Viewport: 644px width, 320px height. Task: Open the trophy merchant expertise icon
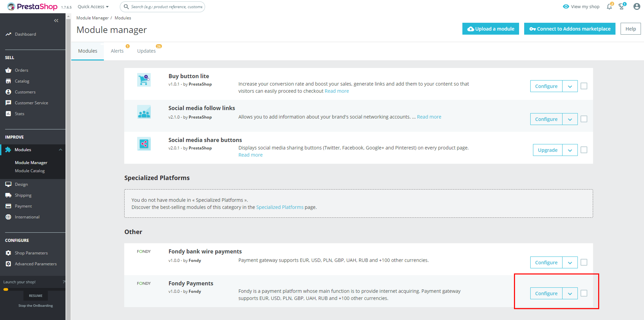tap(621, 6)
